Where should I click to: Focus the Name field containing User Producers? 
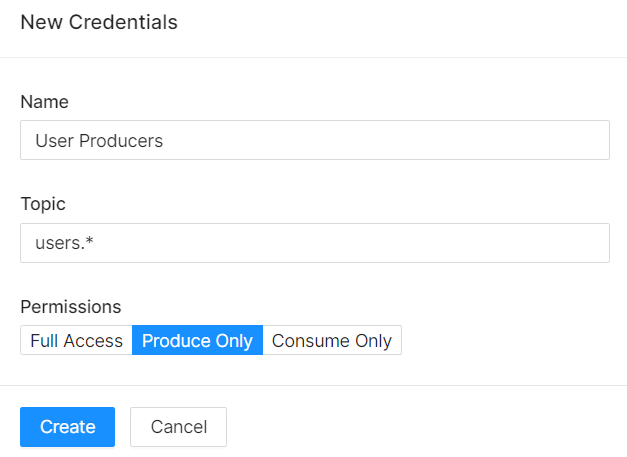click(x=315, y=140)
